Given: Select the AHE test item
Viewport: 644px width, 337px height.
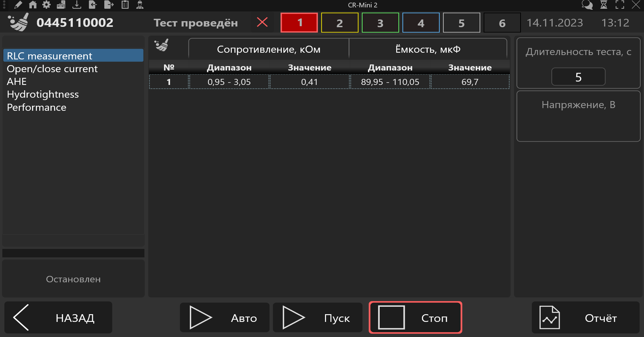Looking at the screenshot, I should (73, 82).
